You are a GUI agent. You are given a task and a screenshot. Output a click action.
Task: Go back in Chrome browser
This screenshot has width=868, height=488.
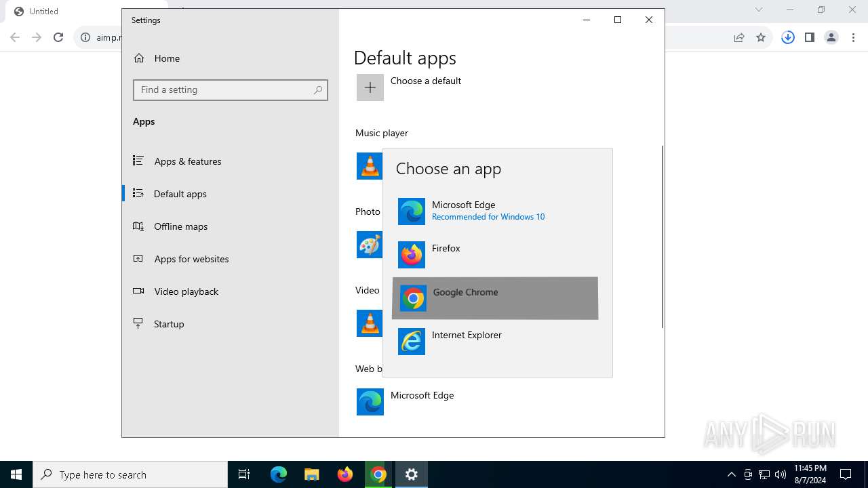pos(15,38)
